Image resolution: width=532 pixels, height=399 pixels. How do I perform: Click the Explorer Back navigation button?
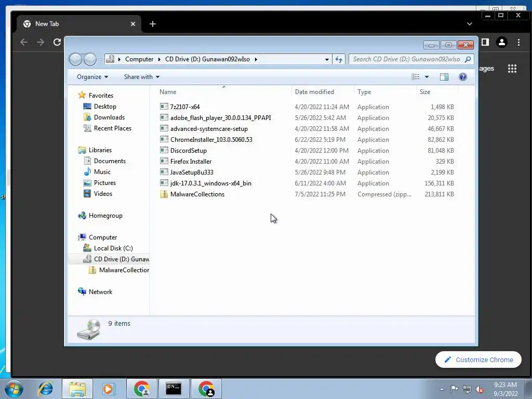[x=75, y=59]
